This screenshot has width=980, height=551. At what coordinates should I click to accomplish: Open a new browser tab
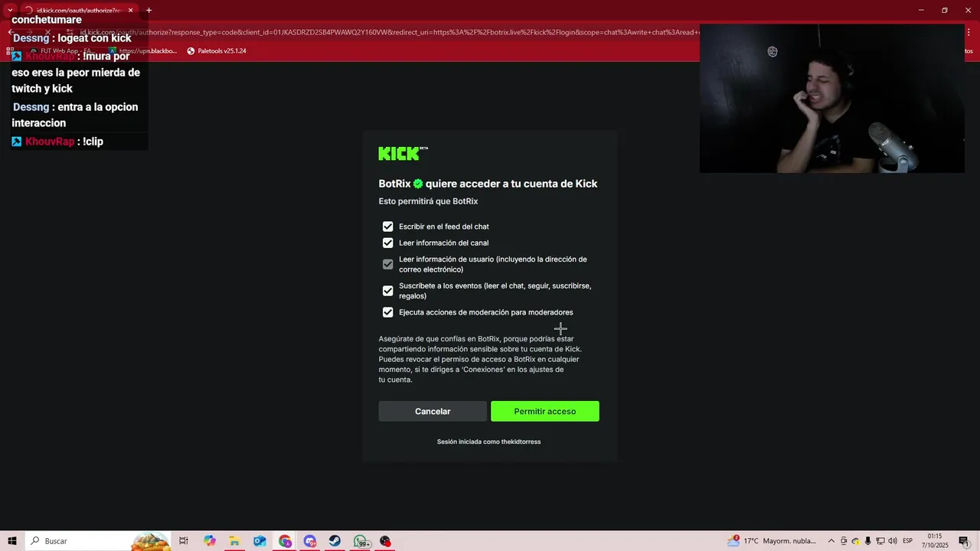[149, 11]
